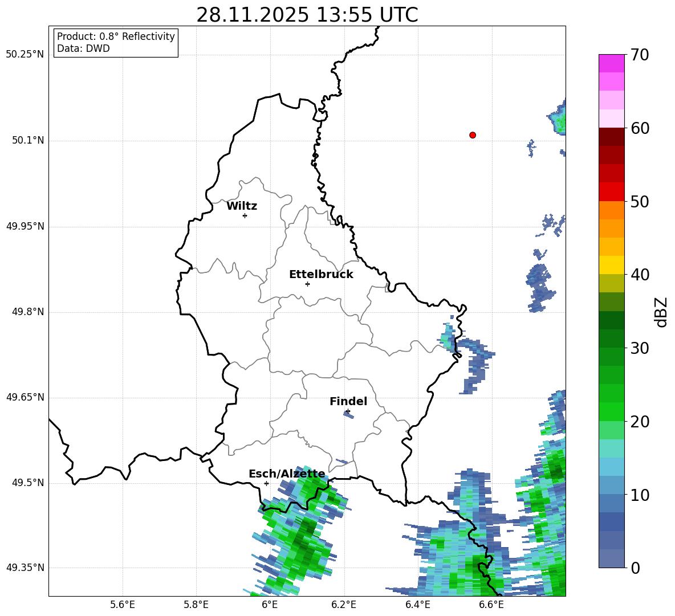The height and width of the screenshot is (616, 675).
Task: Click the 6°E longitude label
Action: click(270, 605)
